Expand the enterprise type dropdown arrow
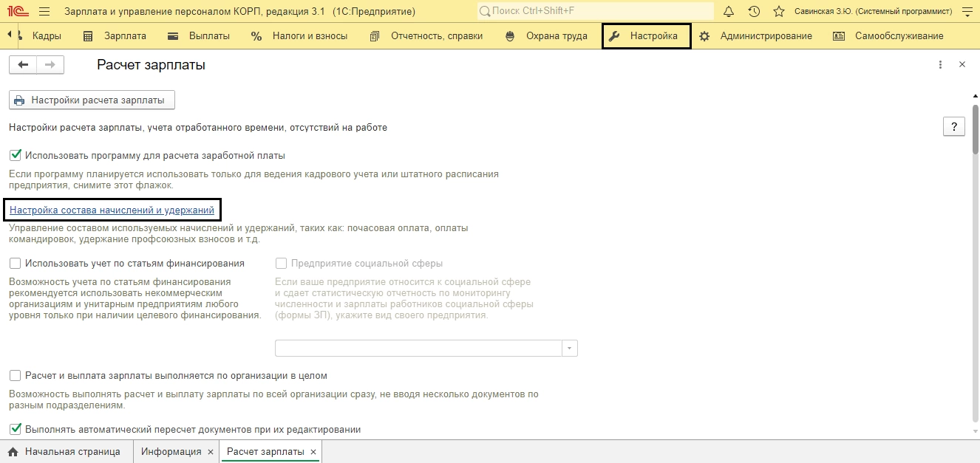Screen dimensions: 980x463 (570, 349)
